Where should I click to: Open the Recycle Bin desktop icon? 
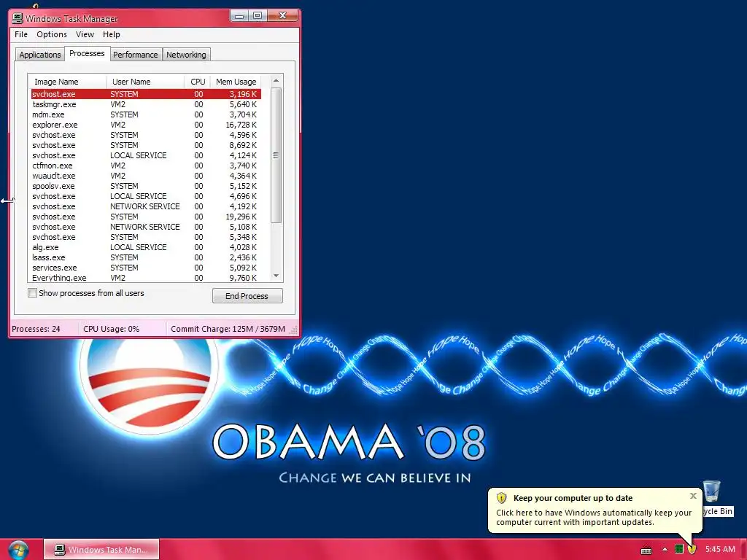coord(712,491)
